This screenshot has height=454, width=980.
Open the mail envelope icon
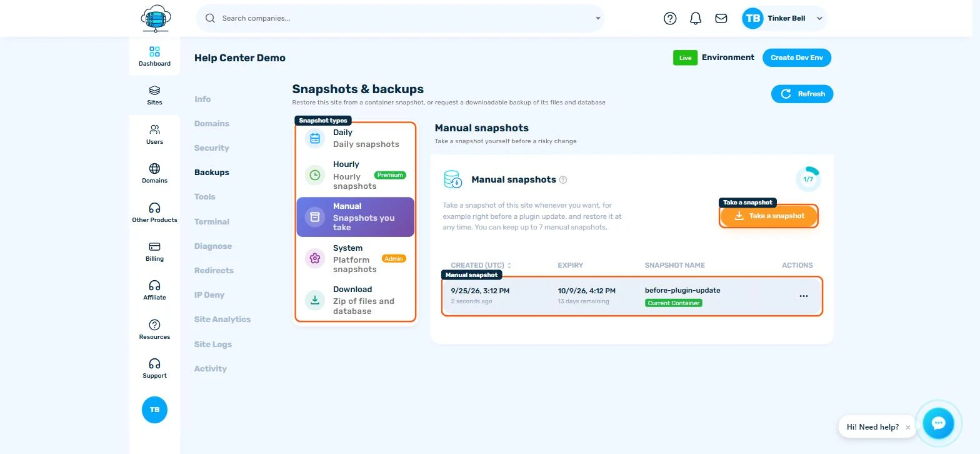[x=721, y=18]
